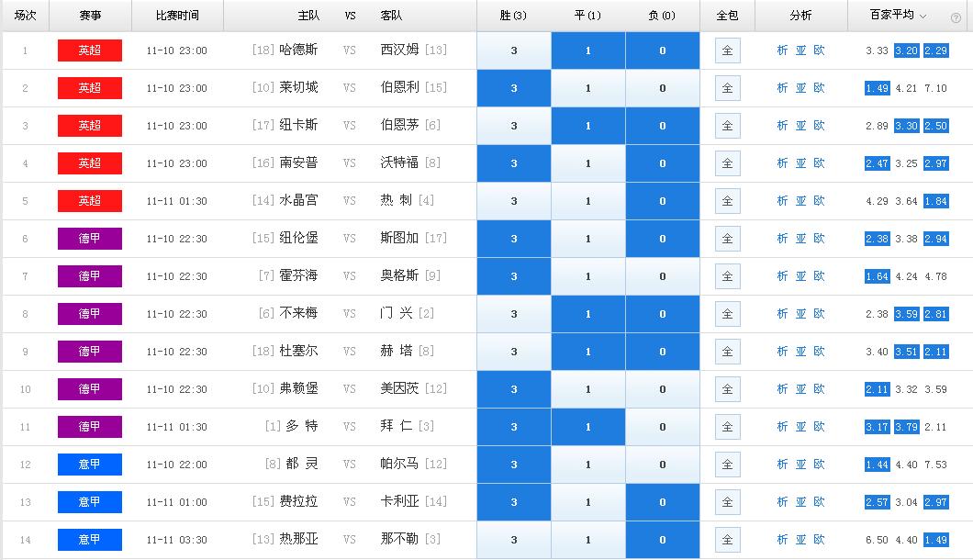Open 欧 European odds link for 霍芬海 match
This screenshot has height=560, width=973.
[x=819, y=276]
